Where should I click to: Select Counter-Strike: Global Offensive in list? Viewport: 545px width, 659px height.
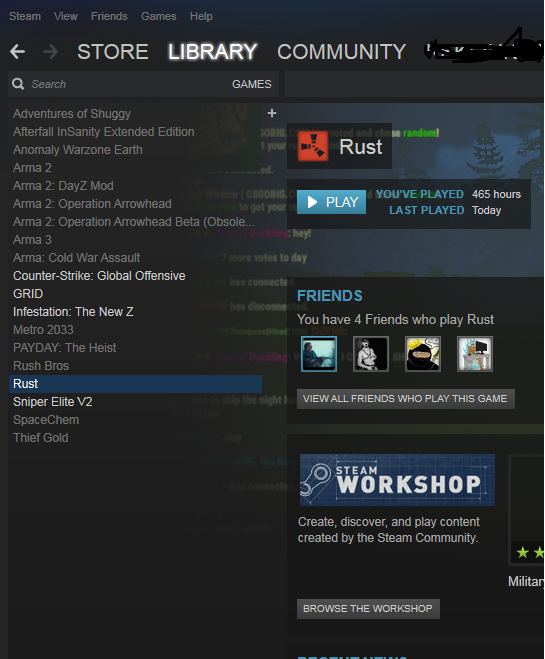pyautogui.click(x=99, y=276)
